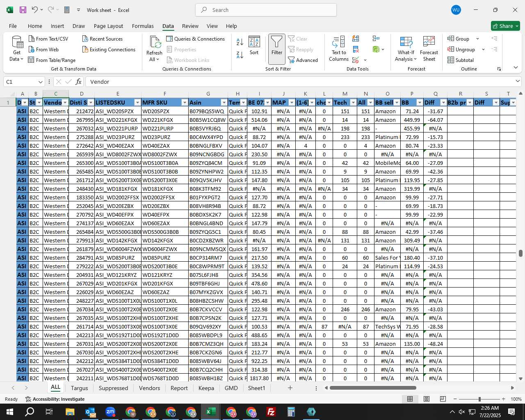Open the Name Box dropdown
Viewport: 525px width, 420px height.
(x=40, y=82)
